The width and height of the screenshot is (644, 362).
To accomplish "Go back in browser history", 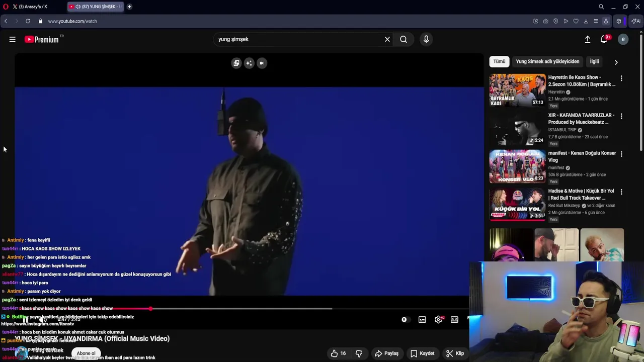I will [x=6, y=21].
